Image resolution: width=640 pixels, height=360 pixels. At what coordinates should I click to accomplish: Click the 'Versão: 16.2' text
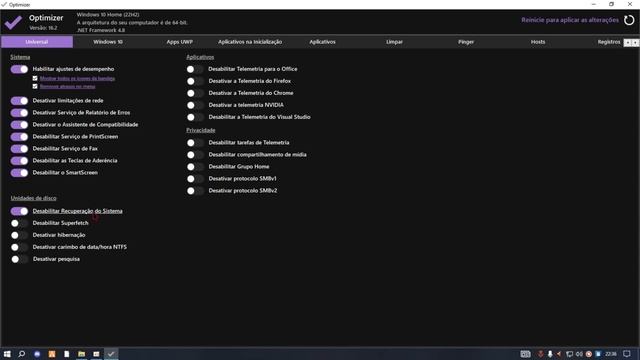tap(43, 28)
